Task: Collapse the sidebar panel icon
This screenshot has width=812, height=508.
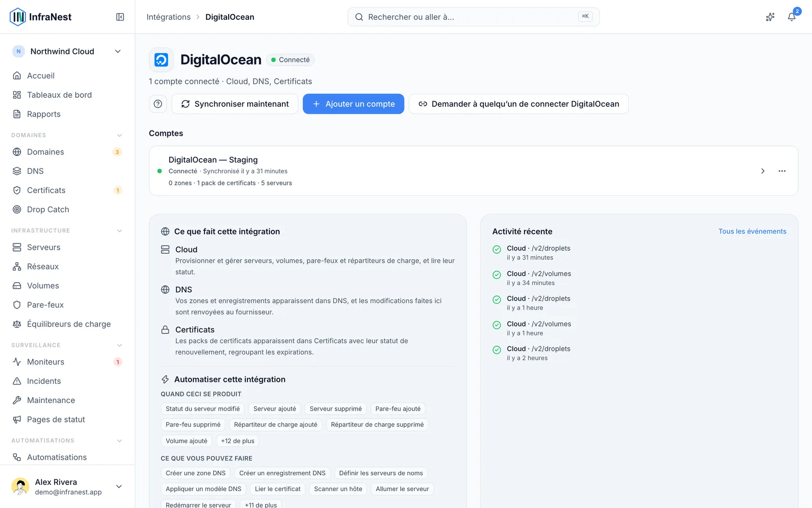Action: pos(120,17)
